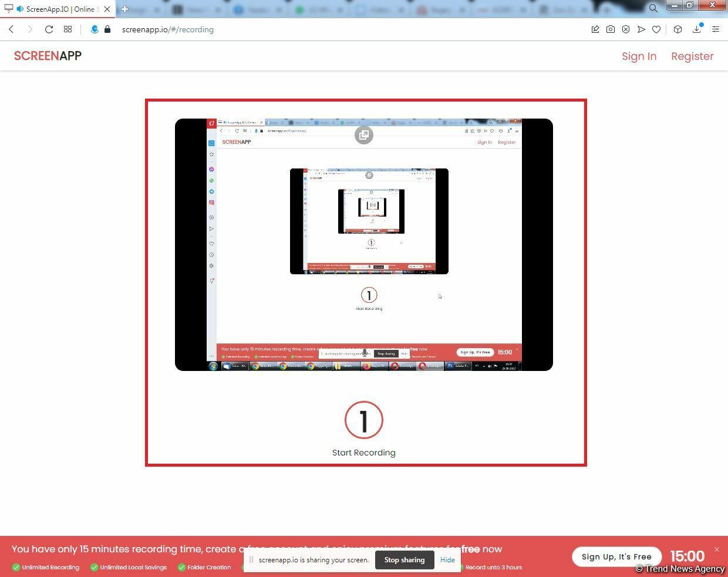The height and width of the screenshot is (577, 728).
Task: Close the red promotional banner
Action: point(716,549)
